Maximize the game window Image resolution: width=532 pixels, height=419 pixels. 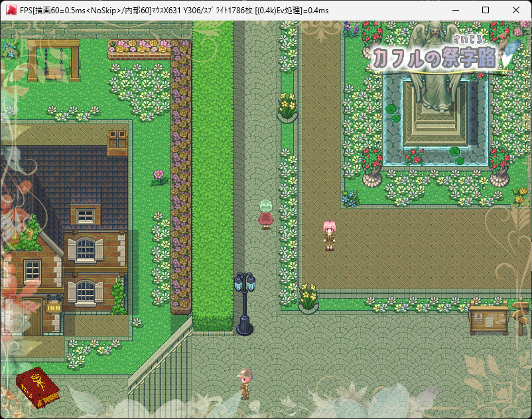(x=486, y=10)
